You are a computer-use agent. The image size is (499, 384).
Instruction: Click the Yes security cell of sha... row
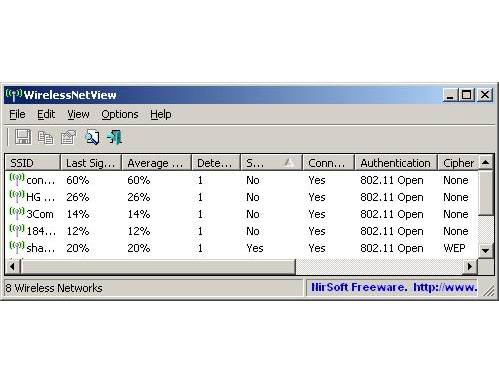pyautogui.click(x=255, y=248)
